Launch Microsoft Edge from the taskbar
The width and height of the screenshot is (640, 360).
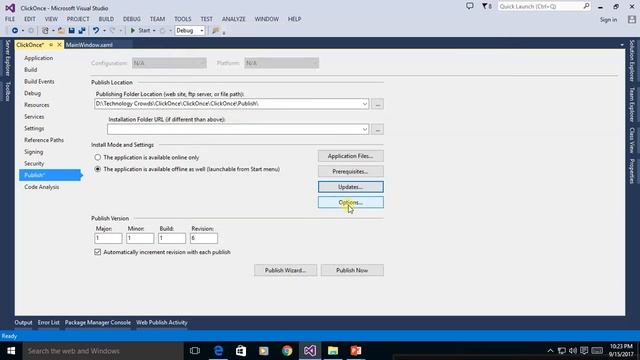(x=218, y=351)
